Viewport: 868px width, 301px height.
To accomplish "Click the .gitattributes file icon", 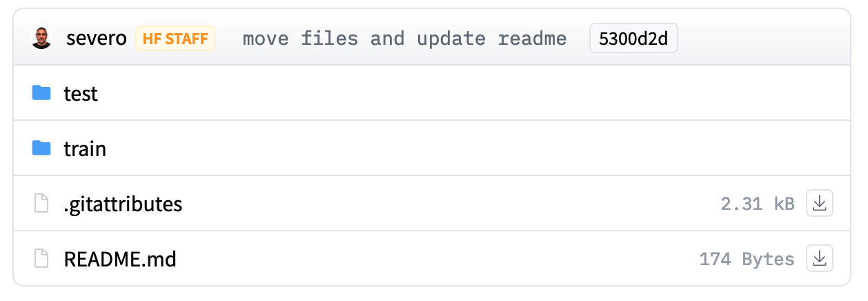I will click(41, 204).
